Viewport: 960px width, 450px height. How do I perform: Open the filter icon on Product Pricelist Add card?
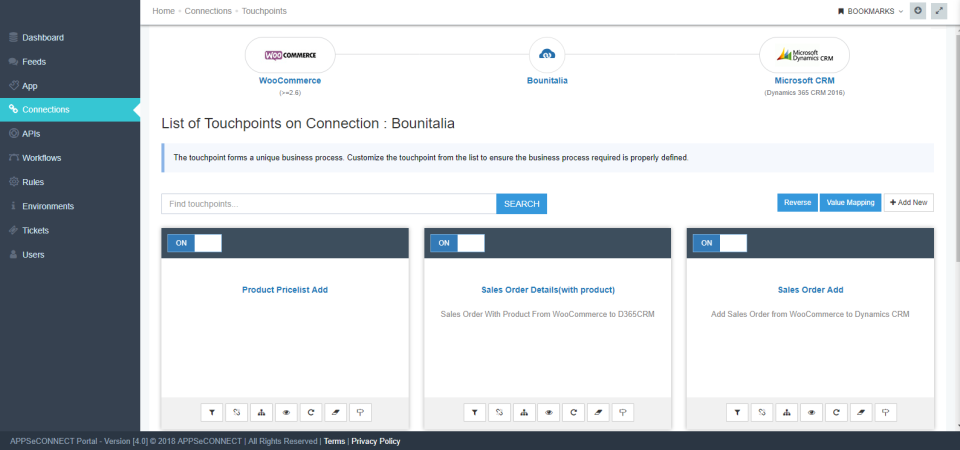(212, 413)
